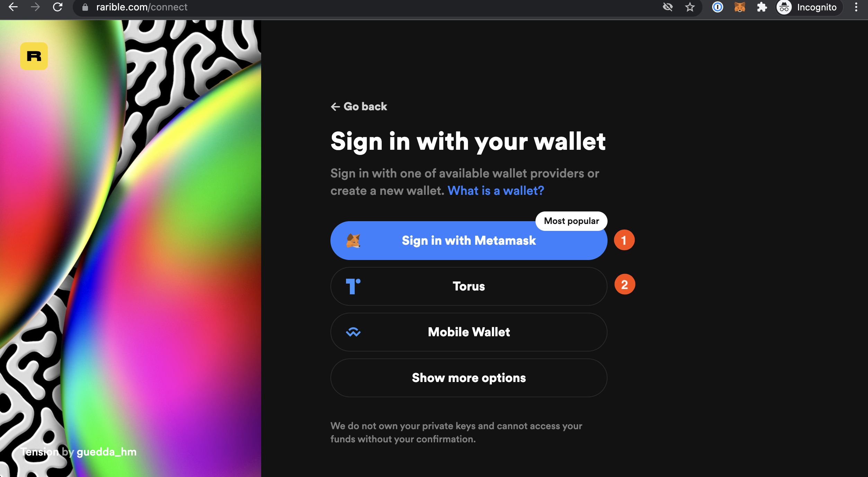Bookmark this page with the star icon
This screenshot has width=868, height=477.
click(x=690, y=7)
